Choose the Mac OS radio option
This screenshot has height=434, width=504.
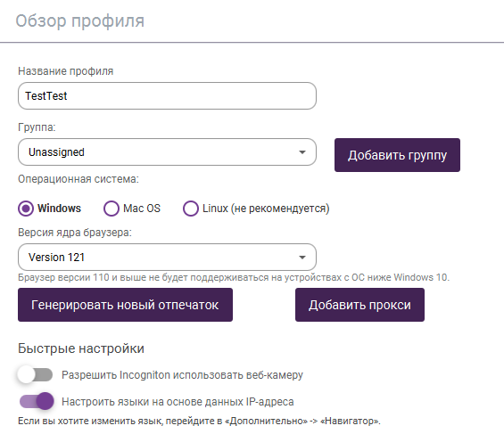pyautogui.click(x=112, y=209)
